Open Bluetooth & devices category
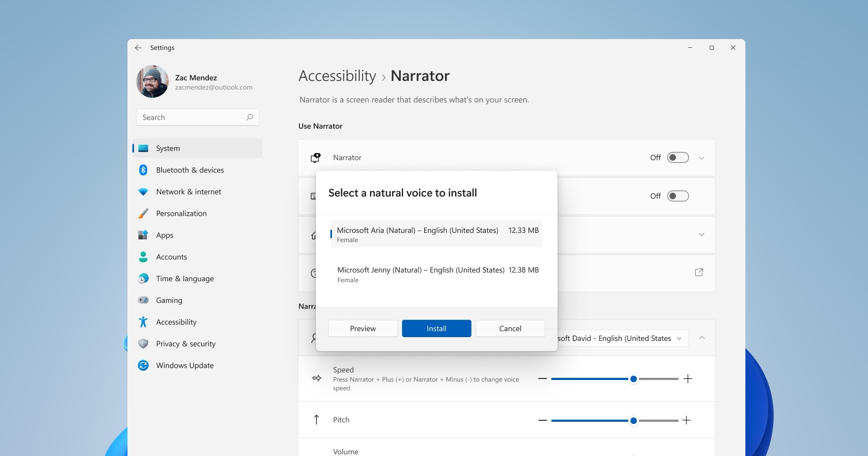 coord(197,170)
